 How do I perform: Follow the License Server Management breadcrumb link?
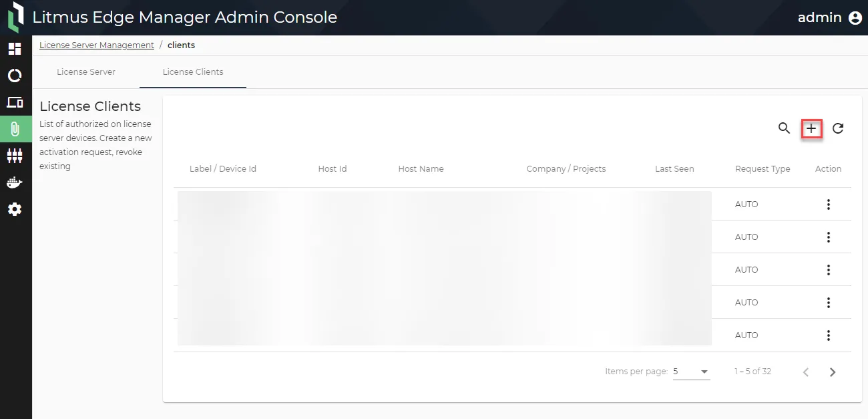(x=97, y=45)
